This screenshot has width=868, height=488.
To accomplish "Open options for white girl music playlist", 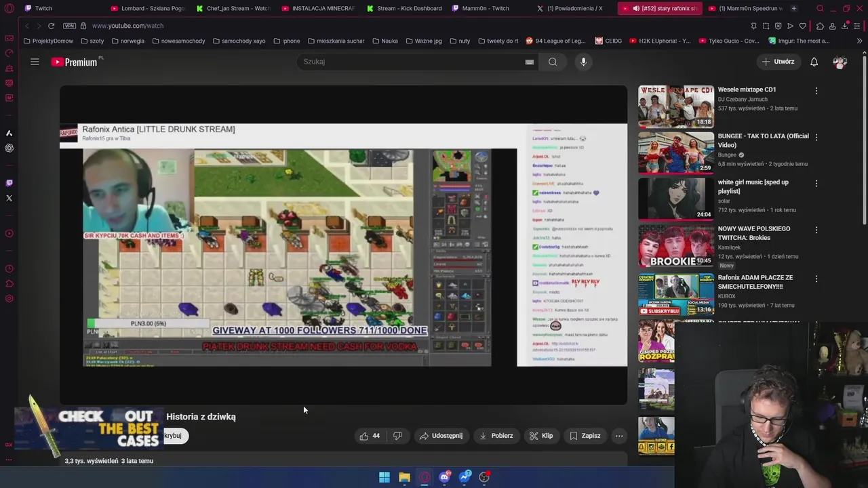I will point(816,183).
